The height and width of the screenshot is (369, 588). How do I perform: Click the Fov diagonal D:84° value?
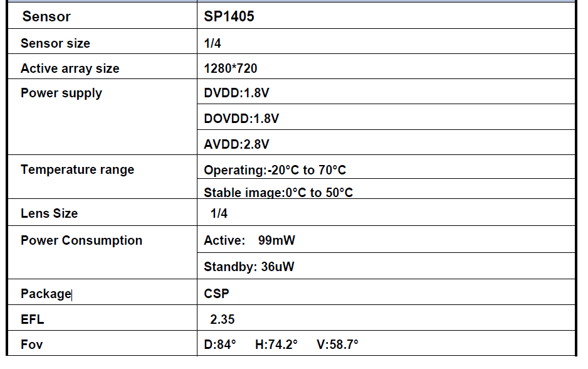point(220,345)
